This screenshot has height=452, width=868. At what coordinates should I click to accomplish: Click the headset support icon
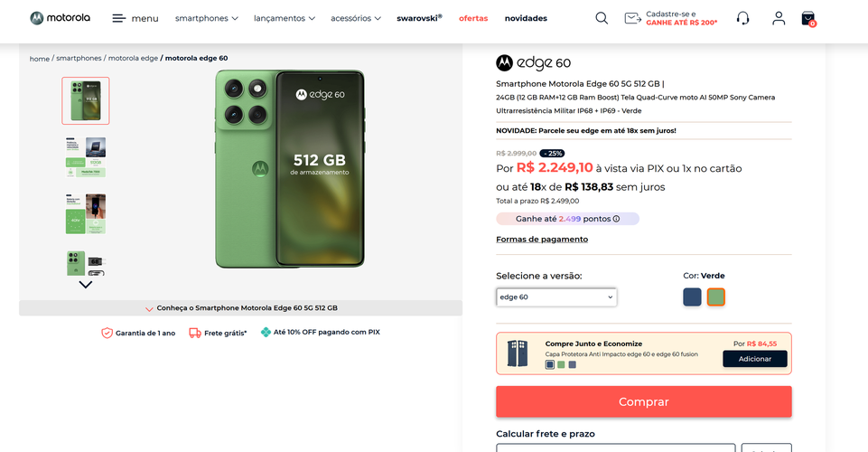coord(742,18)
